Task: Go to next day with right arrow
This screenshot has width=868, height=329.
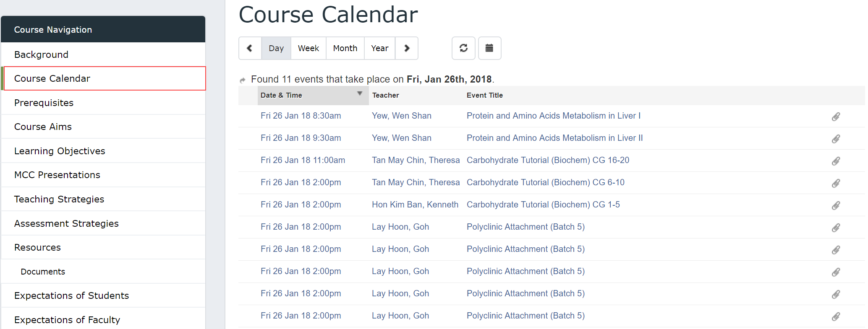Action: coord(407,48)
